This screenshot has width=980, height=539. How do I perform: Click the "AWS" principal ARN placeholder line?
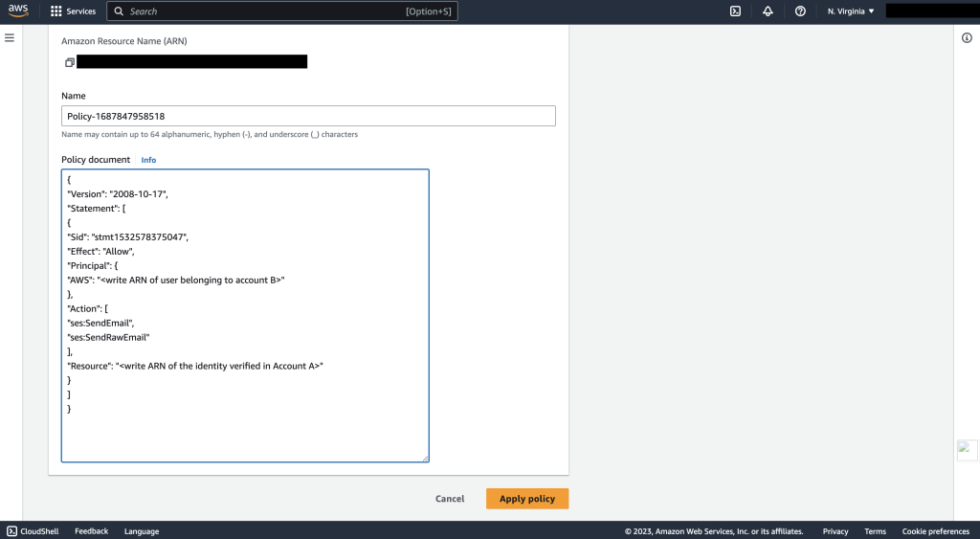tap(176, 281)
